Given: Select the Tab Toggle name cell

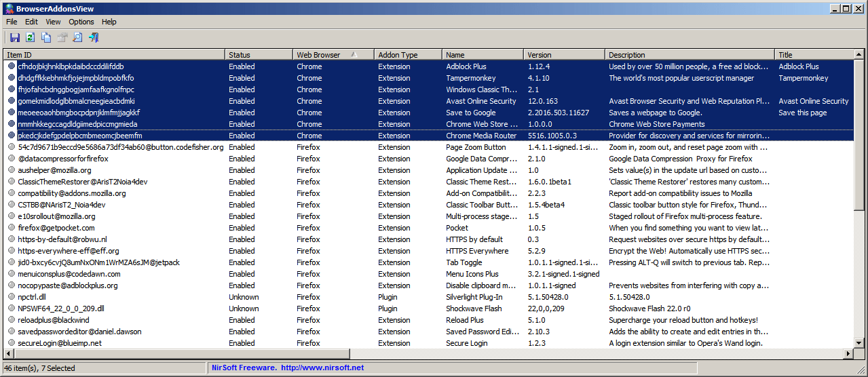Looking at the screenshot, I should (x=464, y=262).
